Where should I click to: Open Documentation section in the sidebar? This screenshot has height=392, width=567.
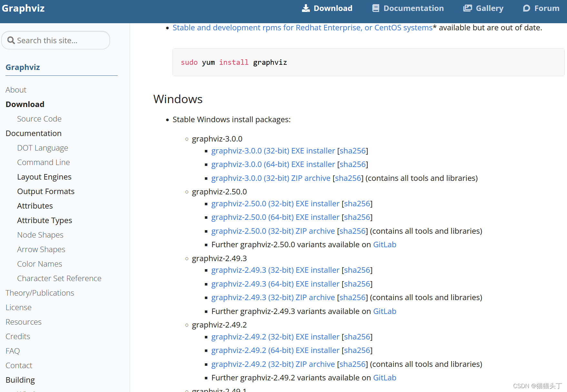34,133
